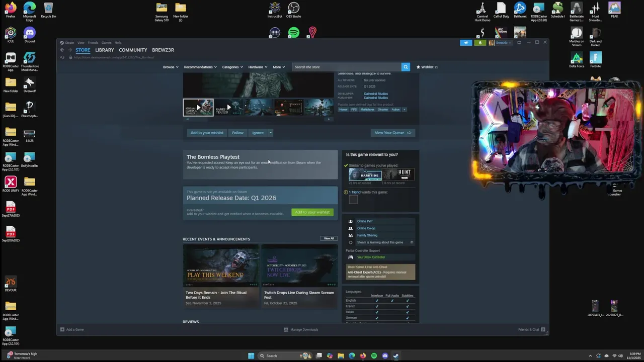644x362 pixels.
Task: Click the store search magnifier button
Action: pos(406,67)
